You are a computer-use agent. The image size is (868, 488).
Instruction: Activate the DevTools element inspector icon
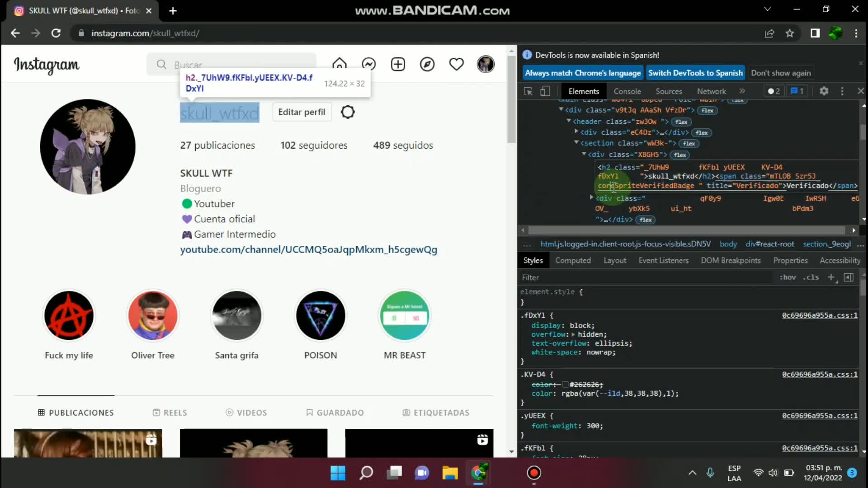[528, 91]
